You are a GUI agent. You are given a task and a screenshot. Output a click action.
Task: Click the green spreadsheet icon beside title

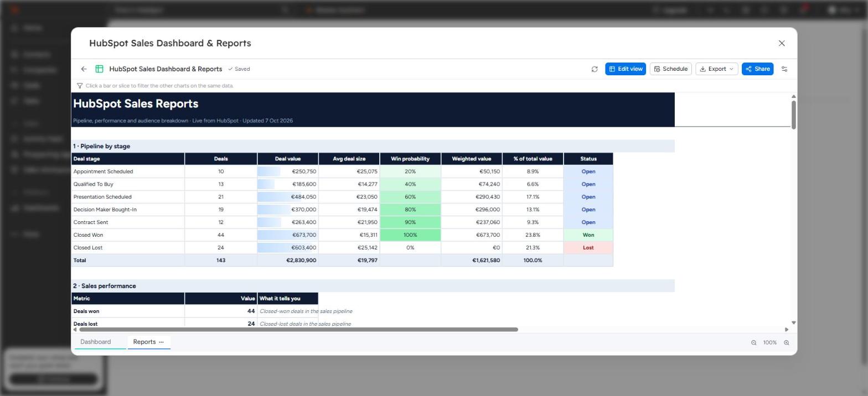coord(99,69)
